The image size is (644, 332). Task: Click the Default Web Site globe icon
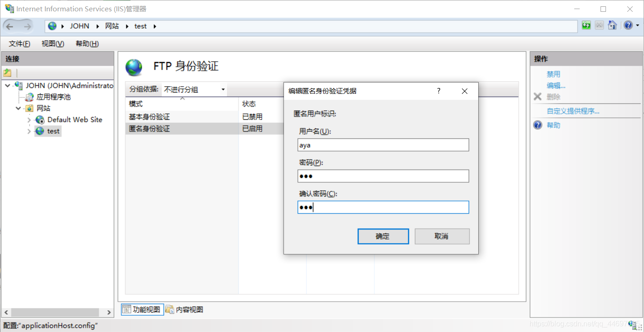(x=40, y=120)
